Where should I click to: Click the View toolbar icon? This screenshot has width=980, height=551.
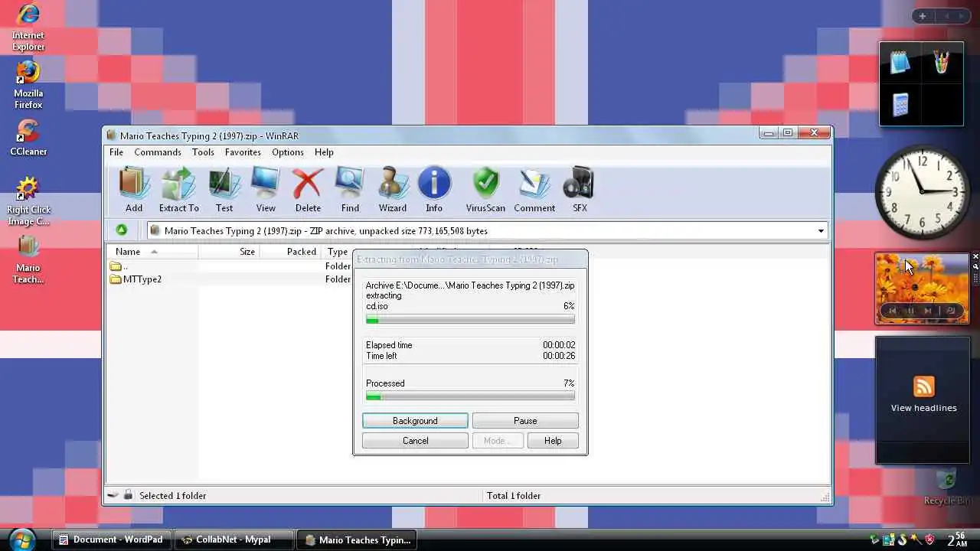click(266, 189)
